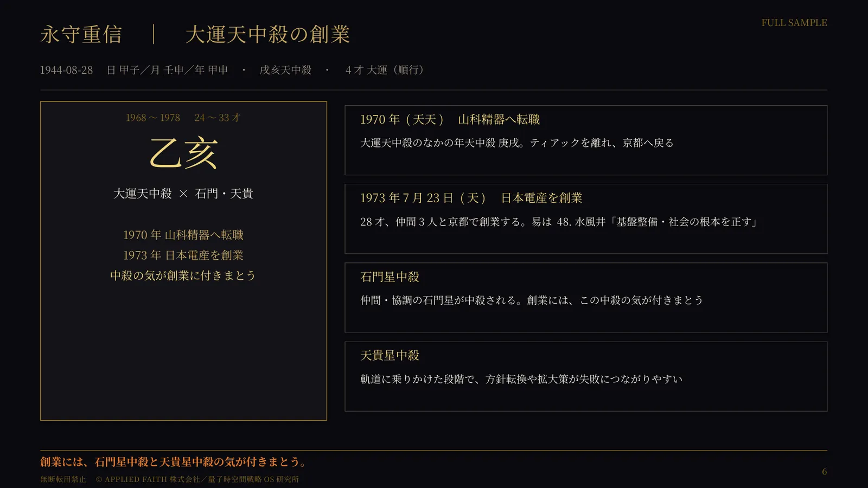Click the name 永守重信 in the header

point(81,35)
